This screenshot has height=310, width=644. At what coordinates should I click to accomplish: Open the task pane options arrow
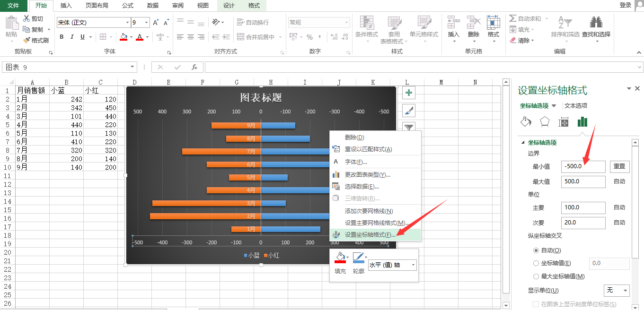click(x=629, y=88)
